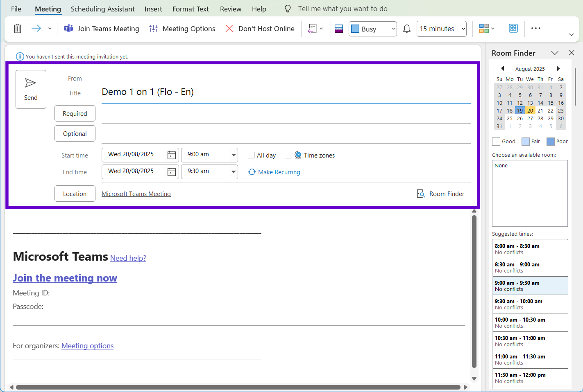Screen dimensions: 583x392
Task: Click the Join the meeting now link
Action: [65, 278]
